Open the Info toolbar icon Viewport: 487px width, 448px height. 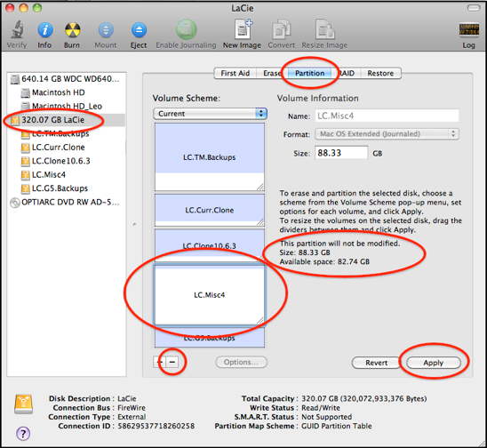(x=44, y=30)
